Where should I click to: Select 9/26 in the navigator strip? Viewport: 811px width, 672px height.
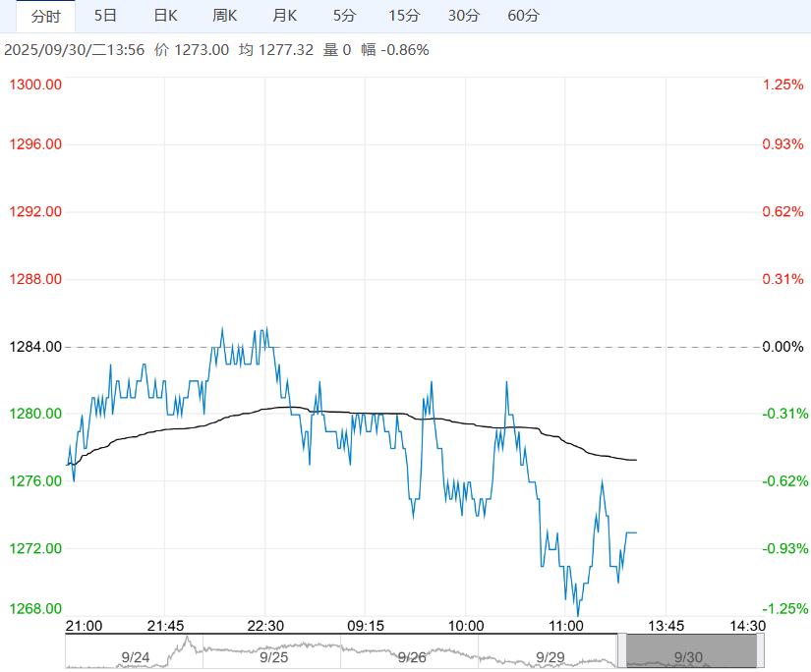pos(412,657)
